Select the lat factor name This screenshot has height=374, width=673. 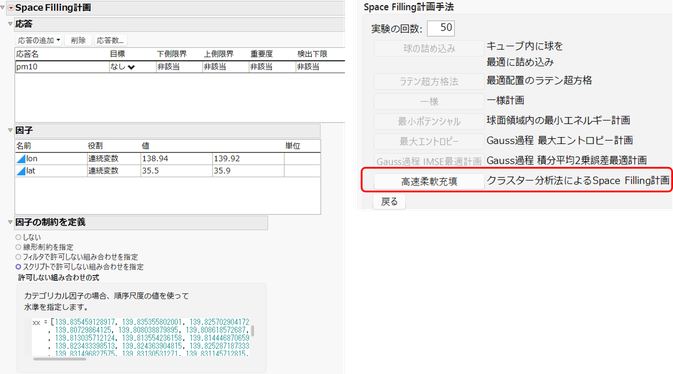click(31, 171)
